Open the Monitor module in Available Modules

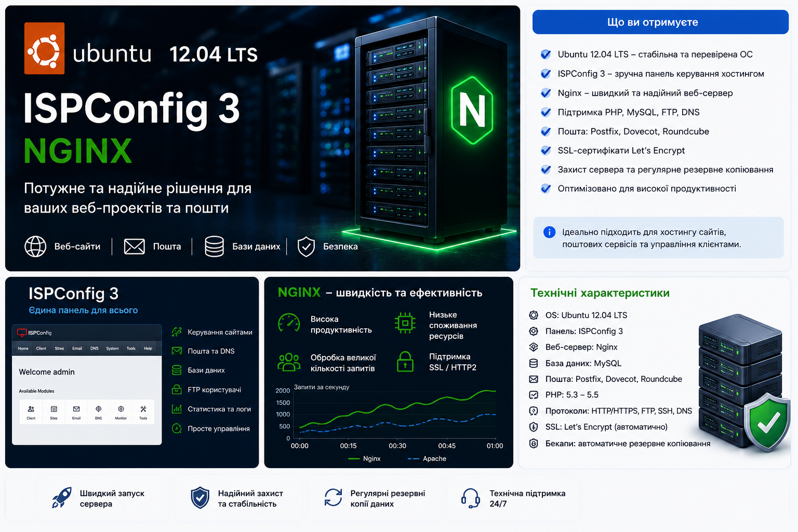(121, 413)
